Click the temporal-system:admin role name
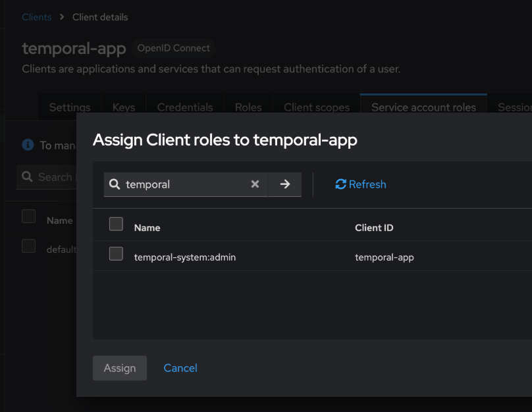This screenshot has width=532, height=412. [x=185, y=257]
